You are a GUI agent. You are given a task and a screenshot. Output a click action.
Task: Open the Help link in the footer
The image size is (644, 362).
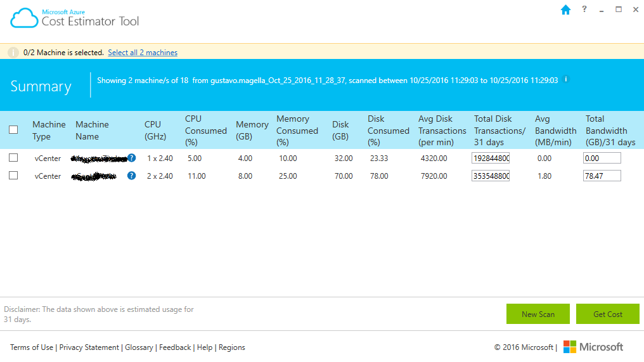205,347
